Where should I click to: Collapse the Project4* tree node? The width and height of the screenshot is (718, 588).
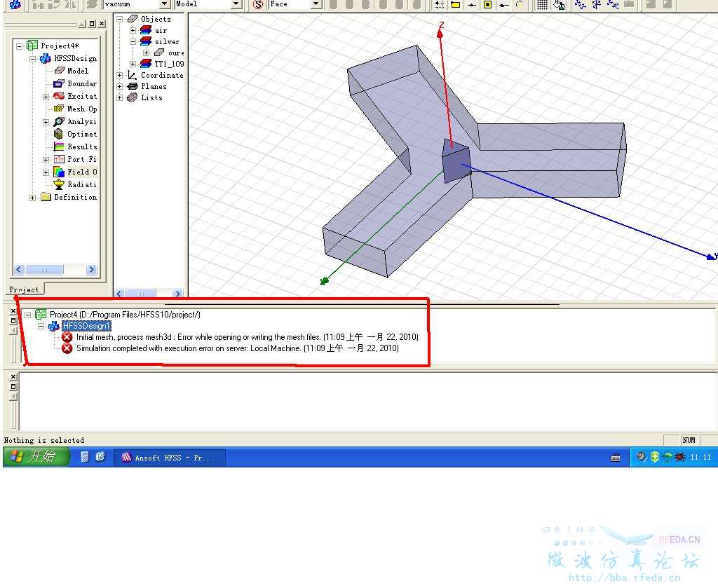tap(19, 46)
